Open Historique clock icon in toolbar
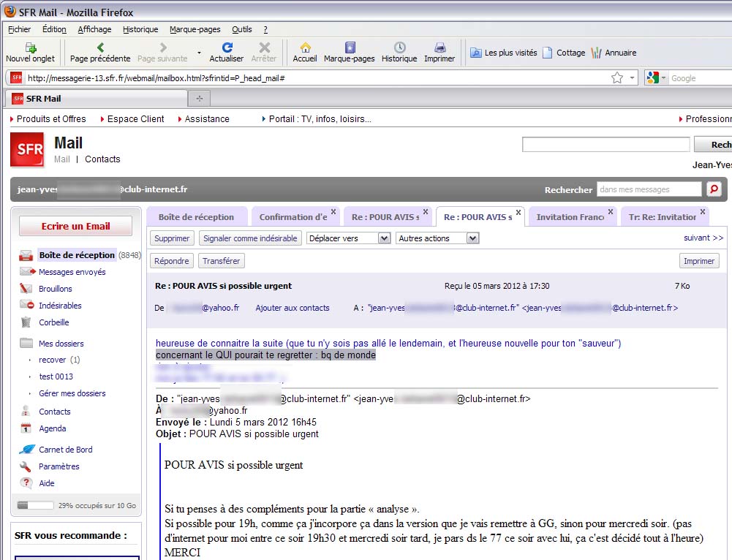 pos(399,47)
